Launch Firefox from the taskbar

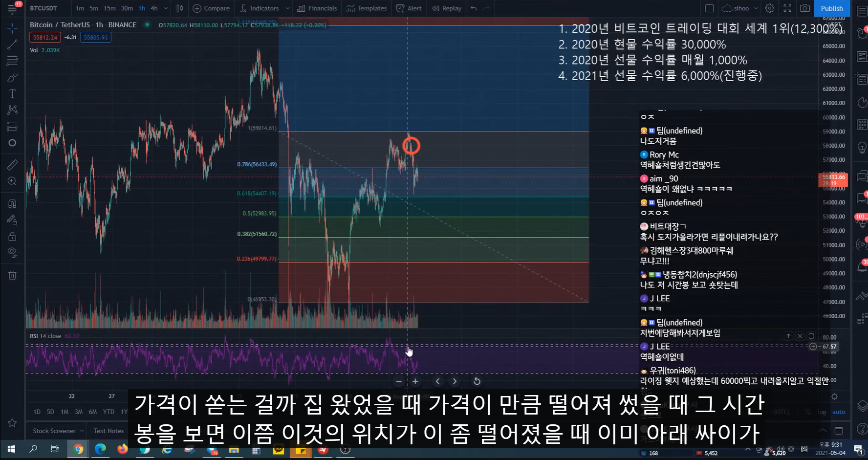point(123,449)
